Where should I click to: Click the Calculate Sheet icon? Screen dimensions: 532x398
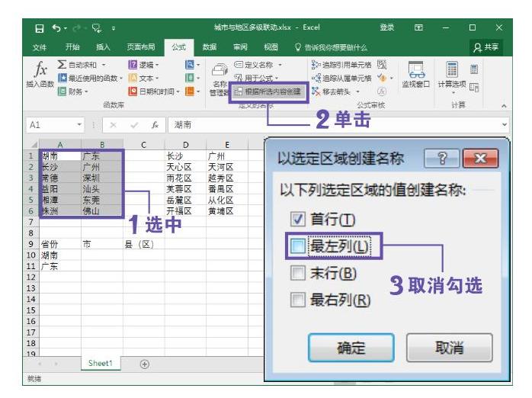pos(474,88)
